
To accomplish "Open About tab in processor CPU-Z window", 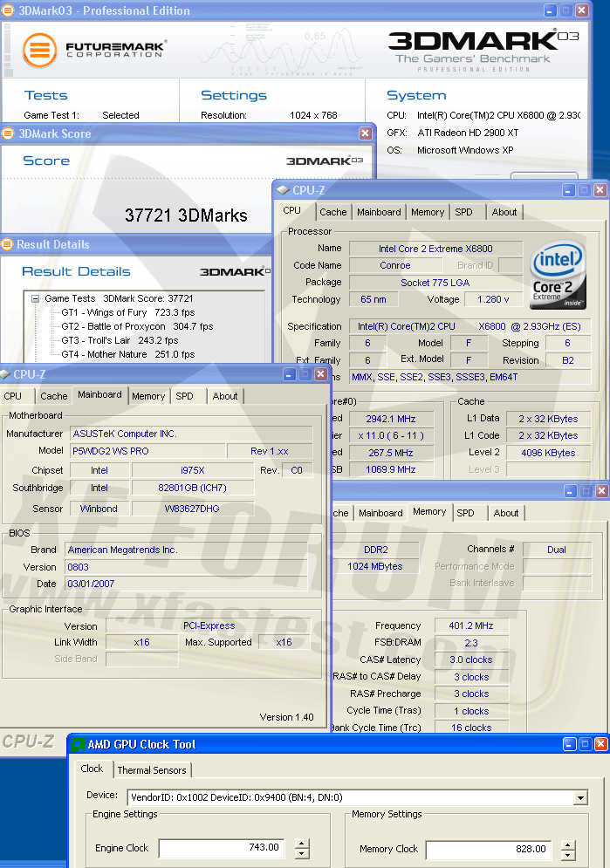I will coord(504,212).
